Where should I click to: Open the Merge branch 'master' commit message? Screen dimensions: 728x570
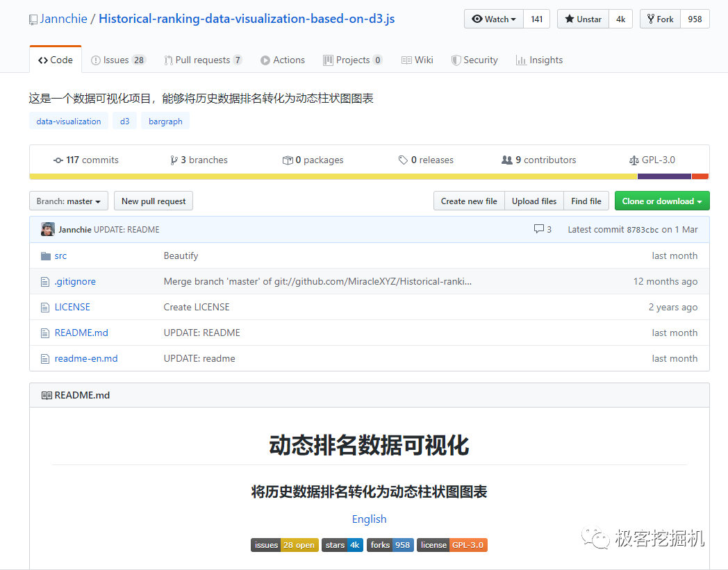point(317,281)
